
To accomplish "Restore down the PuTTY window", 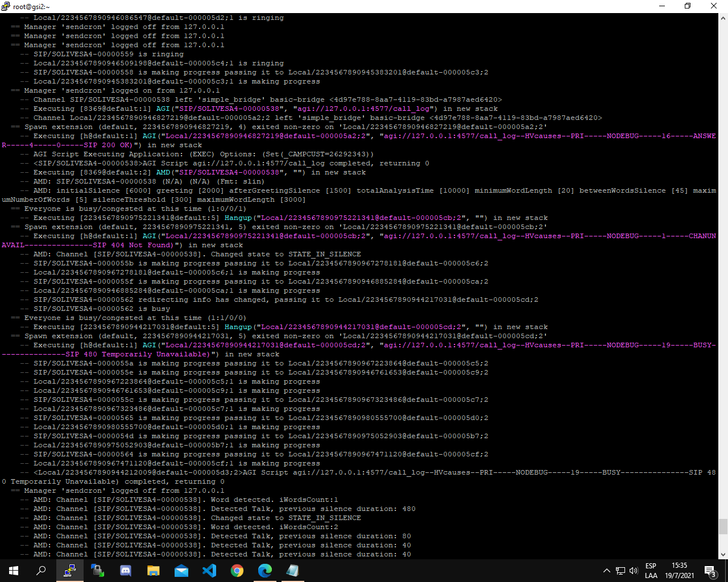I will pyautogui.click(x=688, y=6).
